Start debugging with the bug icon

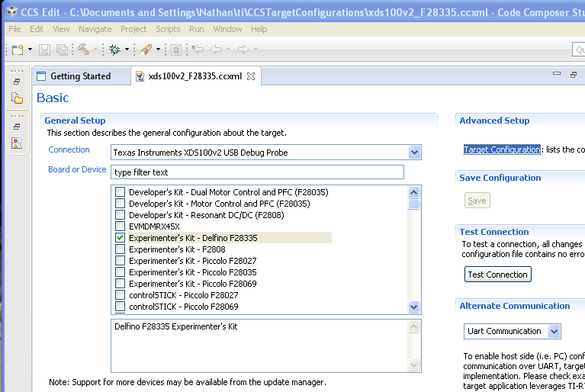click(x=114, y=50)
